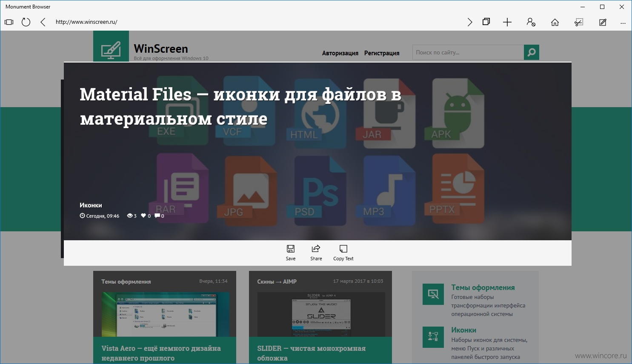Click the Icons category icon in sidebar
The image size is (632, 364).
[433, 337]
